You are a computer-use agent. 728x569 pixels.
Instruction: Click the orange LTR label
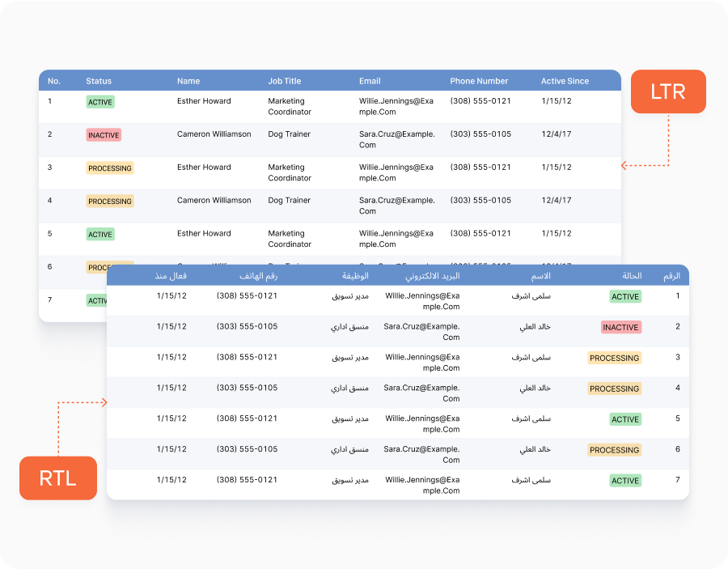667,91
